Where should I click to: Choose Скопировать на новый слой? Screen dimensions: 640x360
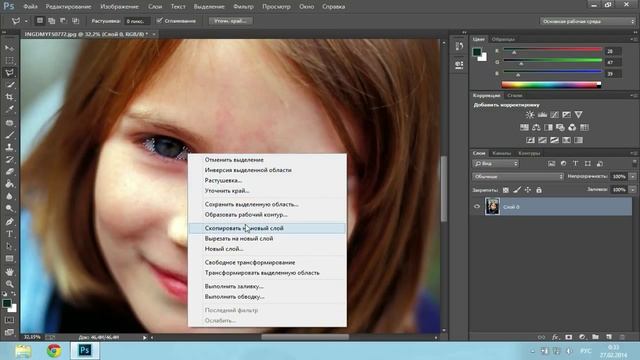pyautogui.click(x=267, y=228)
